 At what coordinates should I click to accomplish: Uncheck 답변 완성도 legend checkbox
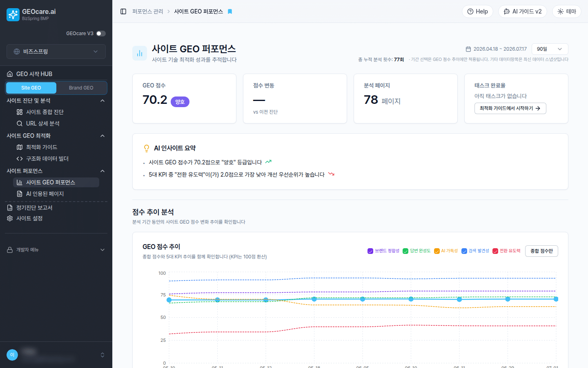[x=405, y=251]
